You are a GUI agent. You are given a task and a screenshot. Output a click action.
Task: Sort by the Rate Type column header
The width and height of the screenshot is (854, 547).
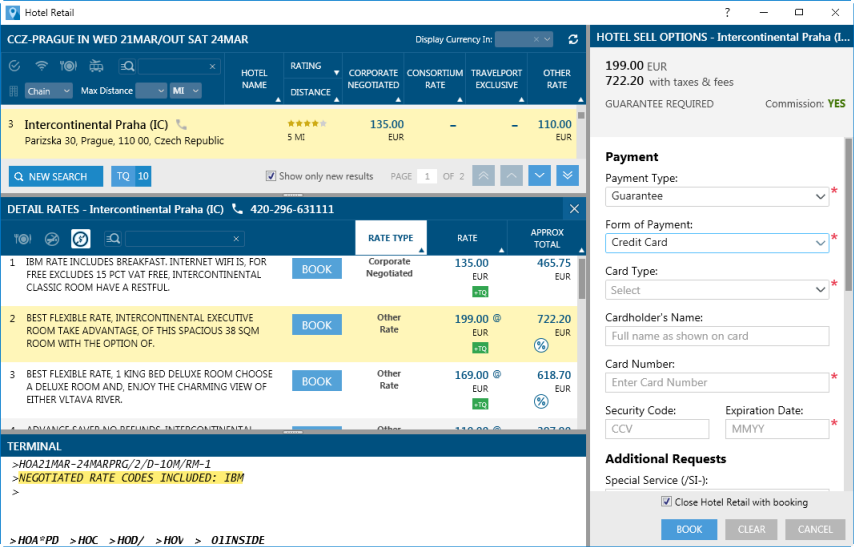tap(390, 239)
